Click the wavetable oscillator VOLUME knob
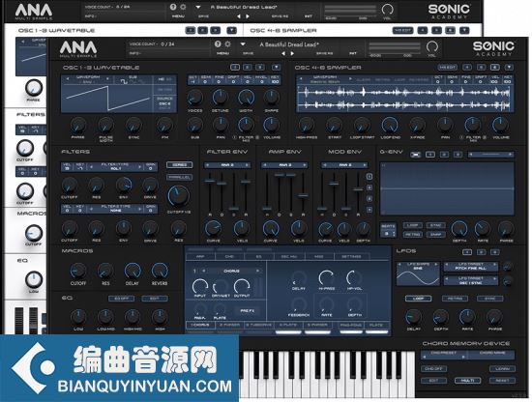532x402 pixels. pyautogui.click(x=272, y=125)
